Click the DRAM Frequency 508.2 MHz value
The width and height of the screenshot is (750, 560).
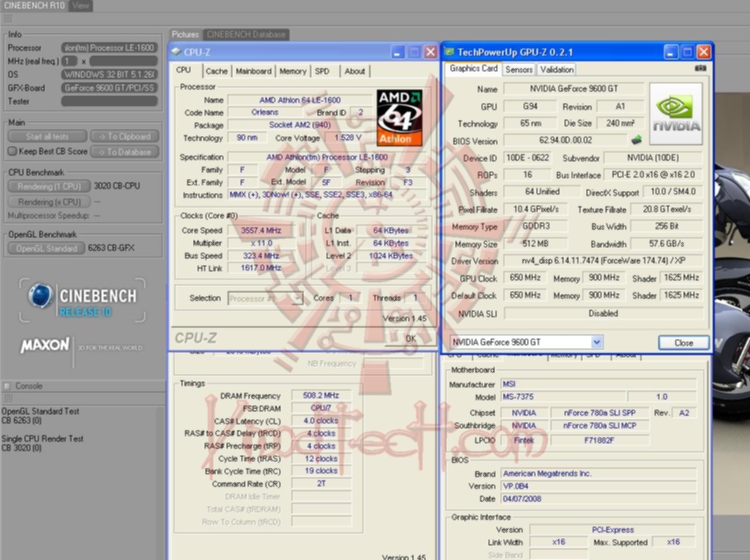click(321, 395)
